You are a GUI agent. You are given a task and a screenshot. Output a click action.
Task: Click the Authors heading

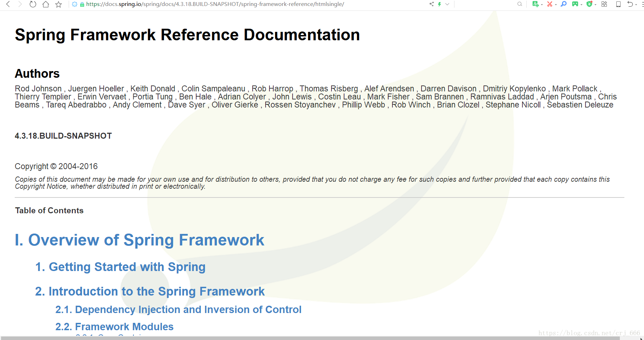[x=37, y=74]
